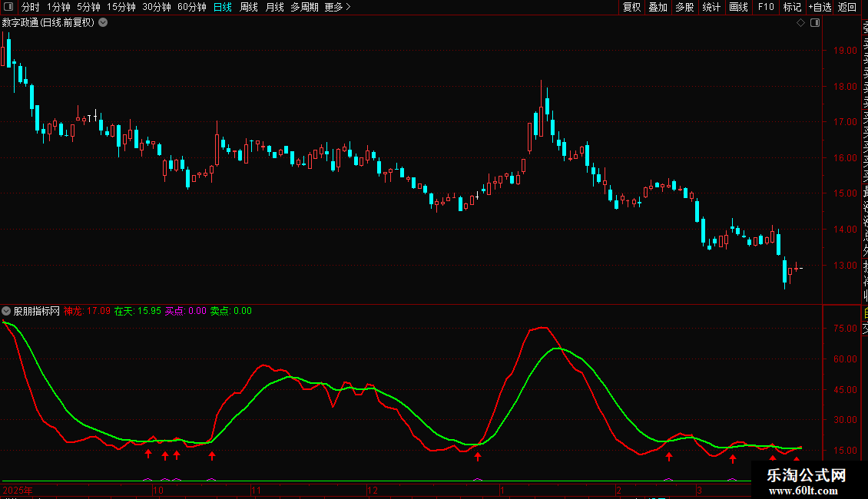Toggle the right panel icon beside the diamond

pos(815,23)
